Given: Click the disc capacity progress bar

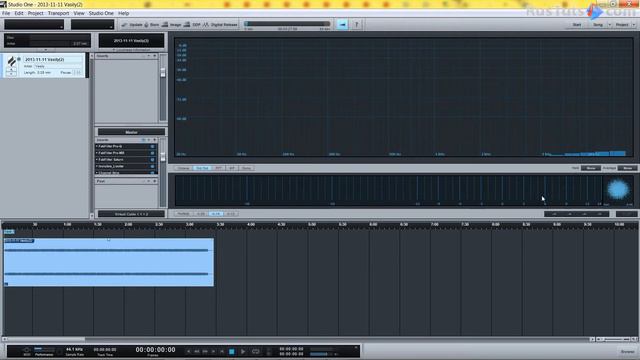Looking at the screenshot, I should pyautogui.click(x=287, y=24).
